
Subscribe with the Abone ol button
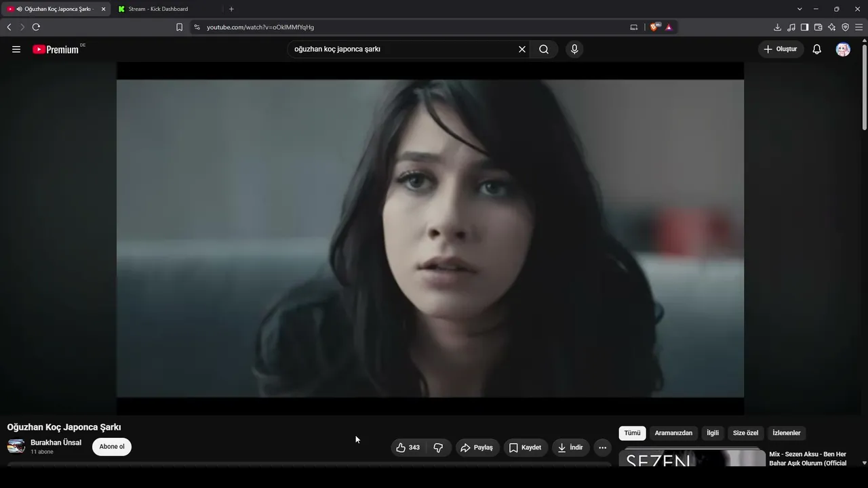[112, 447]
